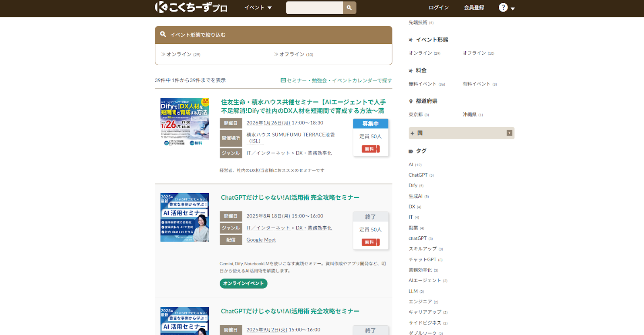Open the イベント dropdown menu
This screenshot has height=335, width=644.
click(x=258, y=8)
